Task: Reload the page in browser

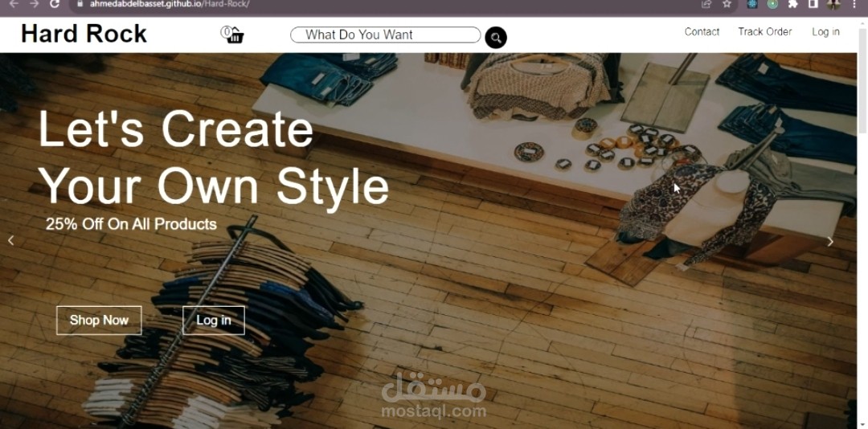Action: (x=55, y=4)
